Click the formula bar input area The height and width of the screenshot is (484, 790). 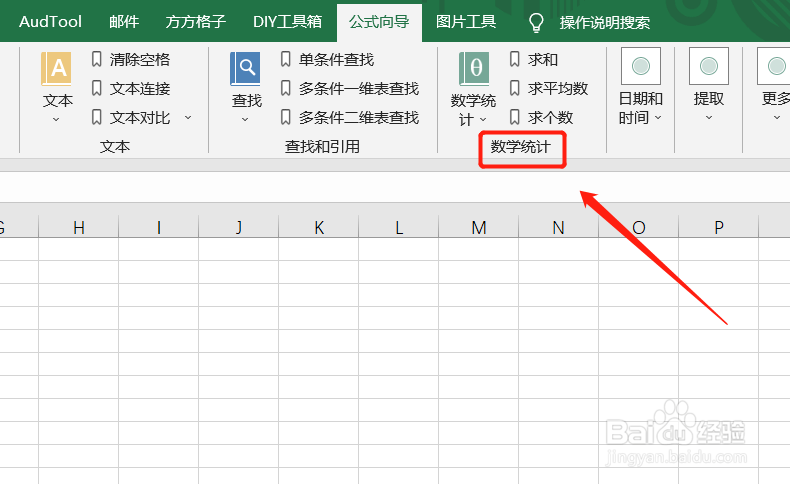click(x=395, y=187)
